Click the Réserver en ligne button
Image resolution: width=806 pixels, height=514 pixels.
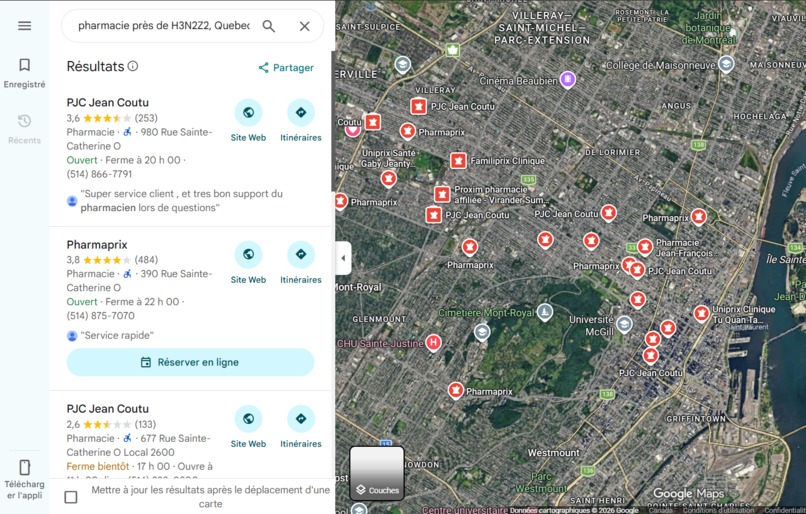coord(190,362)
